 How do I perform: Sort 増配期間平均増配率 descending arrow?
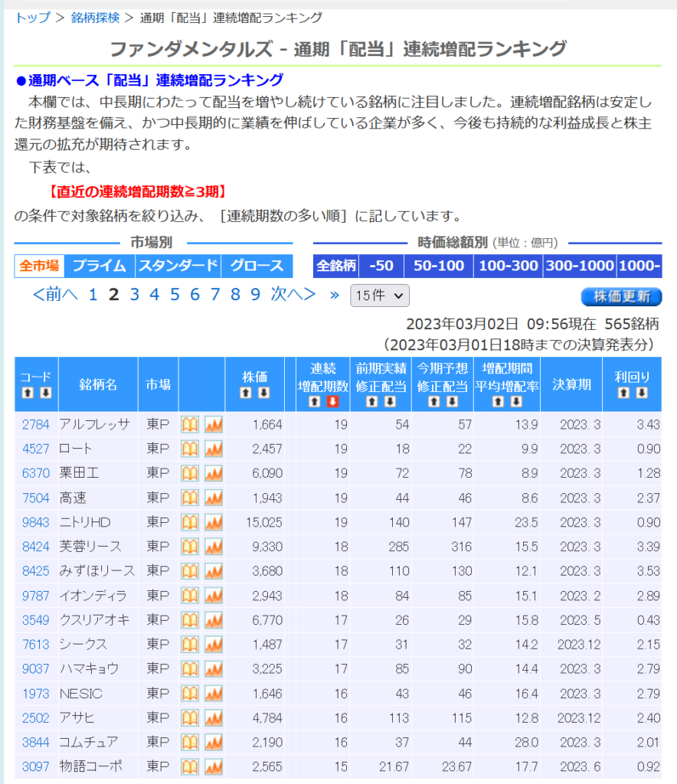515,402
